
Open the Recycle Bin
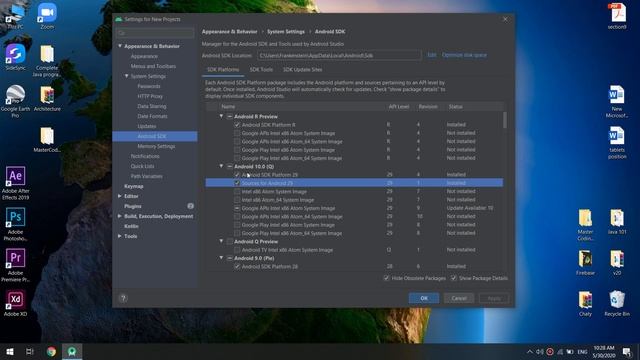click(x=617, y=303)
